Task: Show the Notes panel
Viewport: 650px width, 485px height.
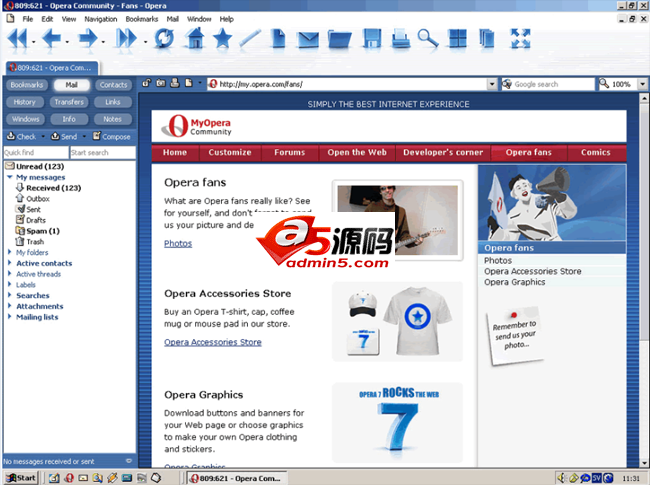Action: (x=113, y=119)
